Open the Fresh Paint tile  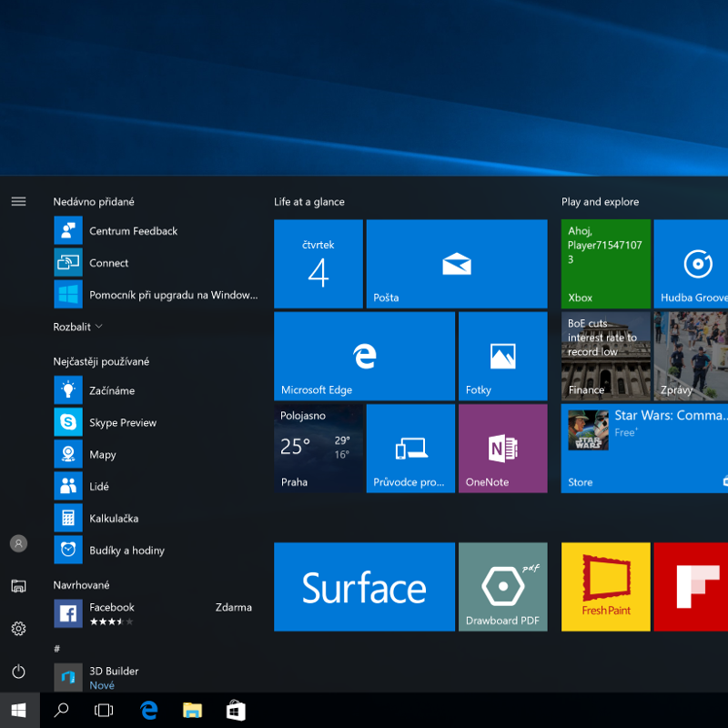(x=606, y=587)
